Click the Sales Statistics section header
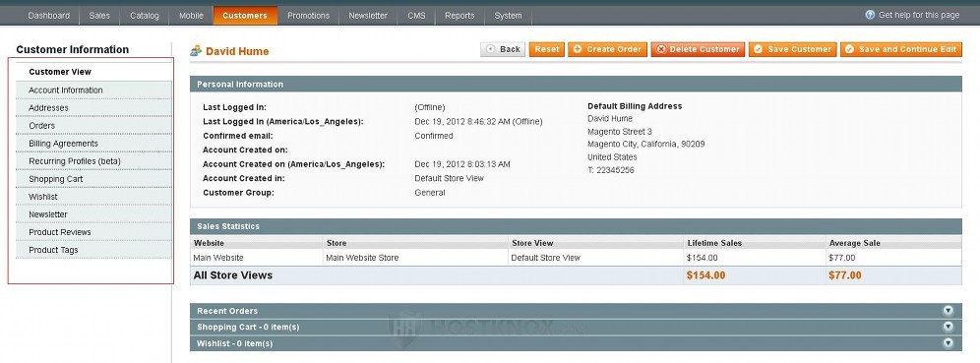980x363 pixels. click(576, 226)
